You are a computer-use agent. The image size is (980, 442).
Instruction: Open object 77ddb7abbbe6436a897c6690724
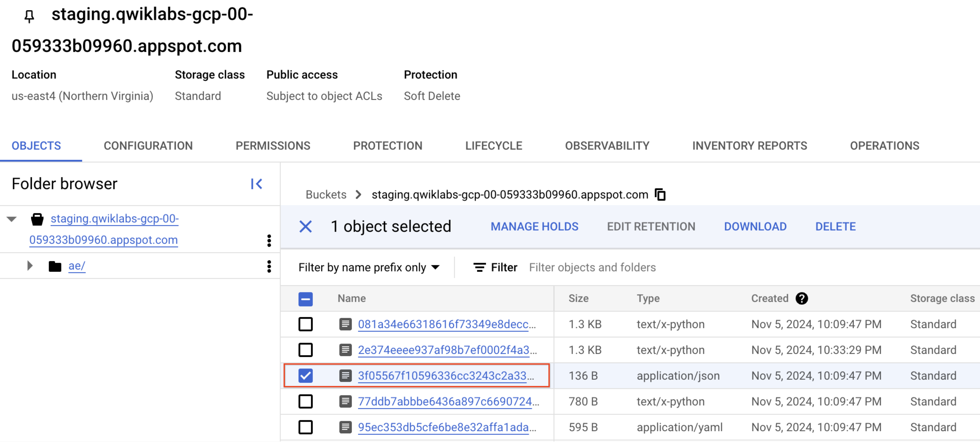point(449,402)
